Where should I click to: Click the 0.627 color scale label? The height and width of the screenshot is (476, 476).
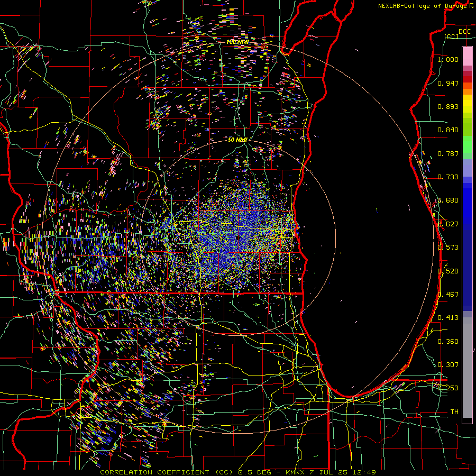click(x=448, y=224)
